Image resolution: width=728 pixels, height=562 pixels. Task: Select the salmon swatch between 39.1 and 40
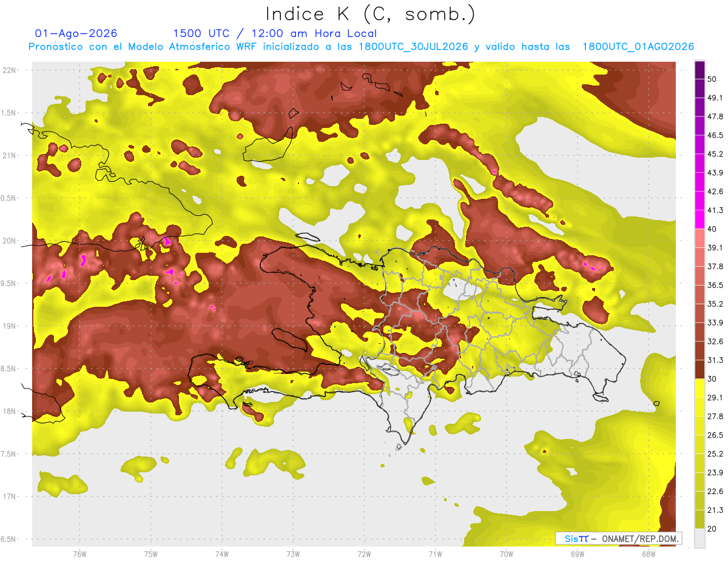(699, 238)
